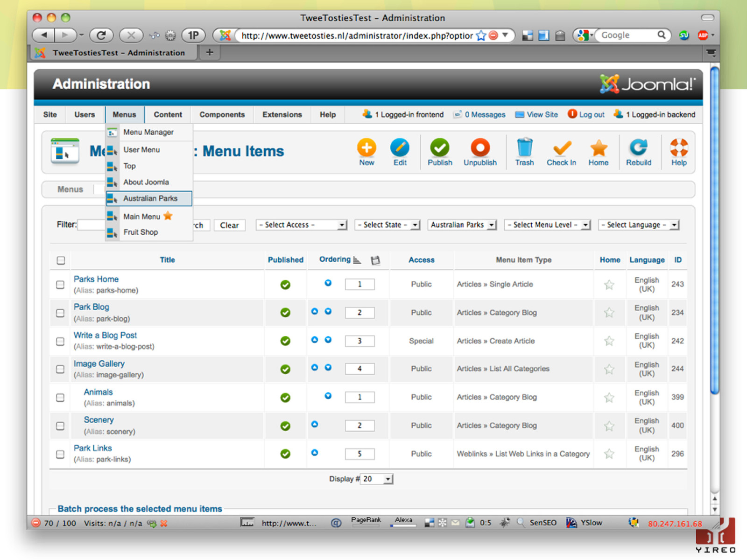The height and width of the screenshot is (560, 747).
Task: Open the Components menu
Action: tap(222, 114)
